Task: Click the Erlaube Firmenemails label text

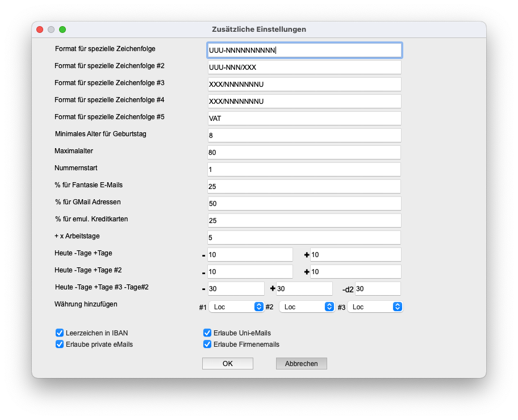Action: click(x=247, y=345)
